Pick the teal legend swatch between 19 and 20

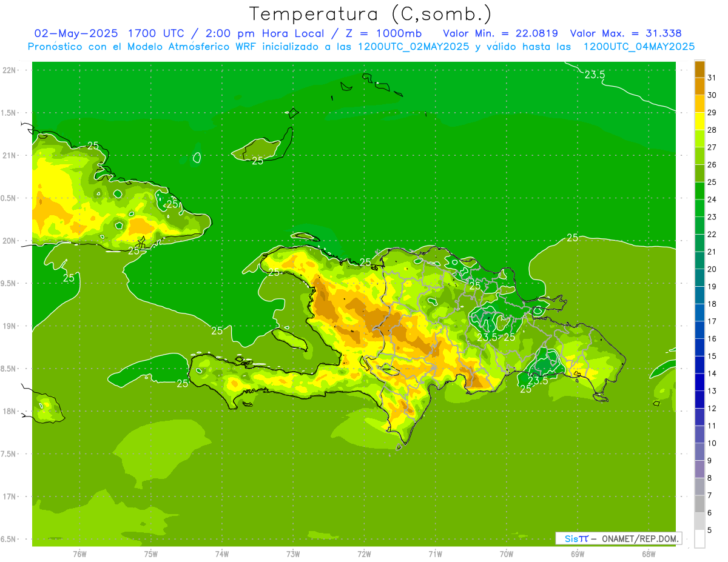(x=699, y=278)
